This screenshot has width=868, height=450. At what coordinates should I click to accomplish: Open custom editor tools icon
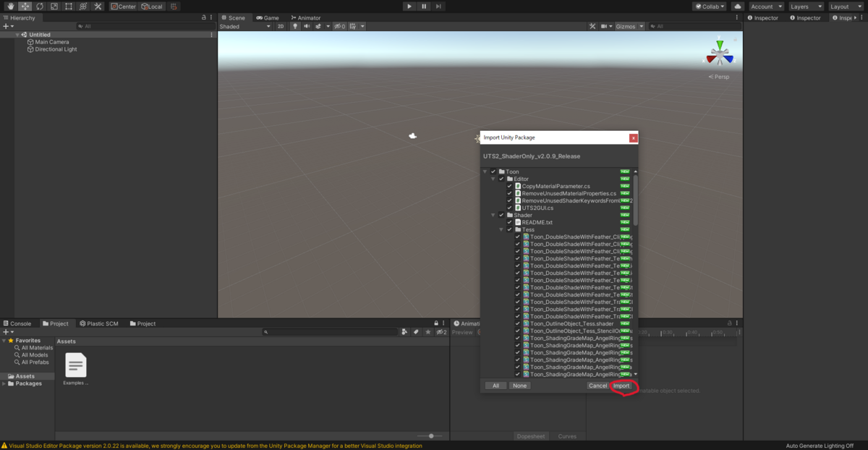tap(98, 7)
